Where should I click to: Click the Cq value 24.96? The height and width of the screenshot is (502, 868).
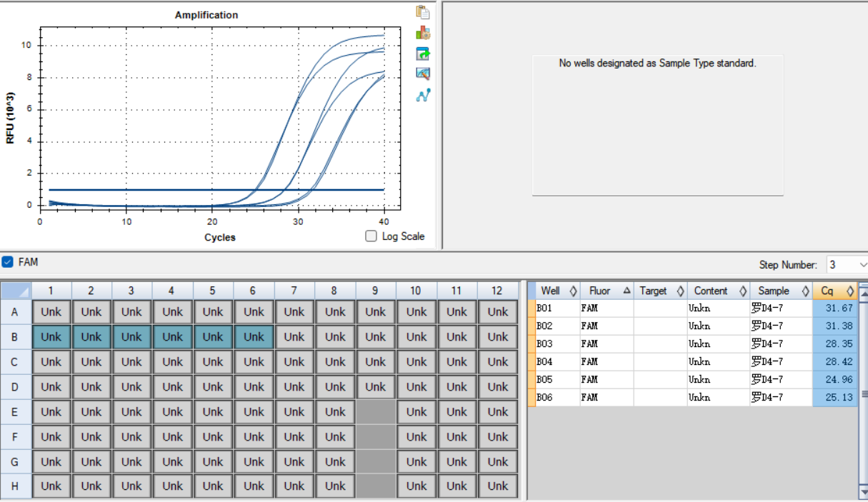pyautogui.click(x=834, y=380)
